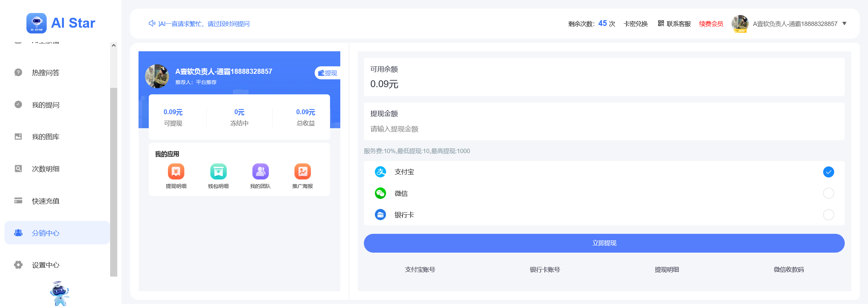Open the 提现明细 app icon
The width and height of the screenshot is (868, 308).
[x=176, y=172]
